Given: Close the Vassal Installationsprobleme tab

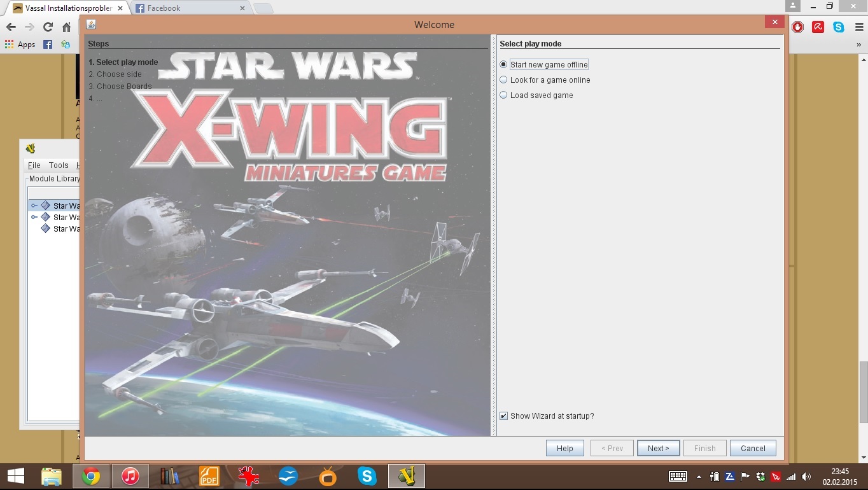Looking at the screenshot, I should [x=120, y=8].
